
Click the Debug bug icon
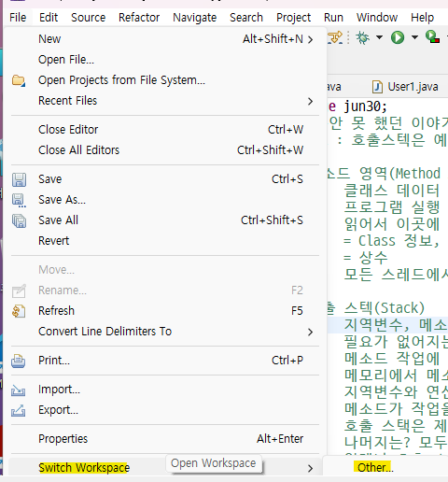pos(362,37)
